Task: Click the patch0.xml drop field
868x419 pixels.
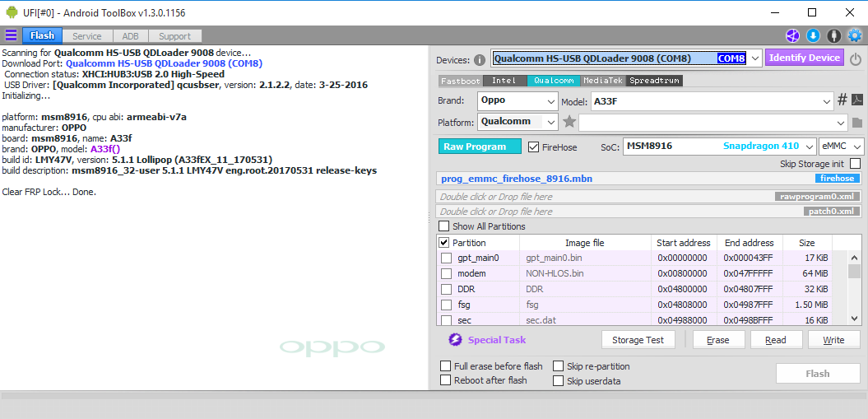Action: [x=649, y=212]
